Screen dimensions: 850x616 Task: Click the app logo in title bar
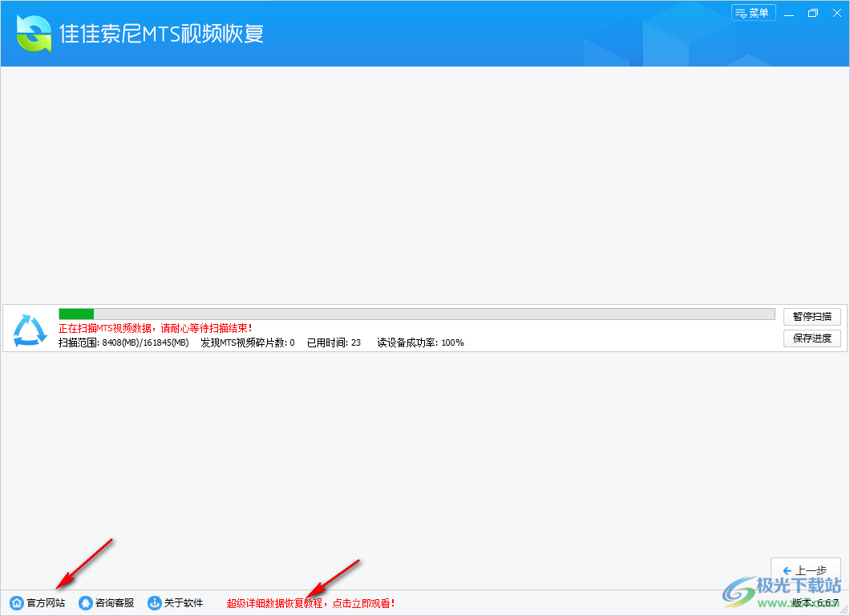(34, 33)
